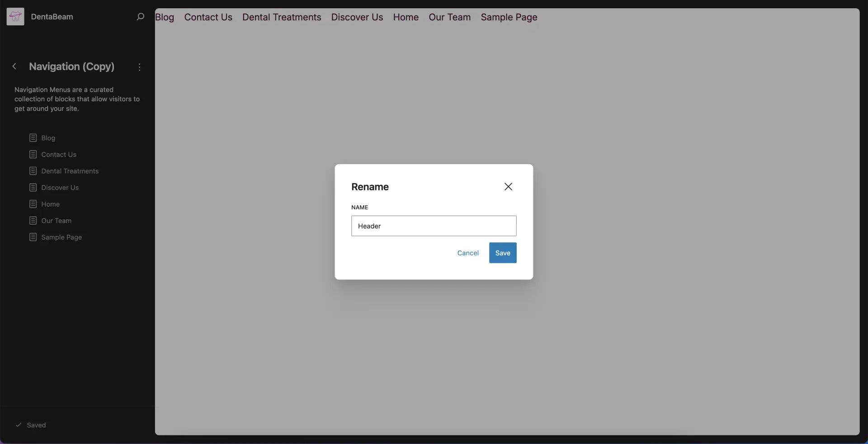Select Home in the sidebar list
Screen dimensions: 868x444
pos(50,204)
